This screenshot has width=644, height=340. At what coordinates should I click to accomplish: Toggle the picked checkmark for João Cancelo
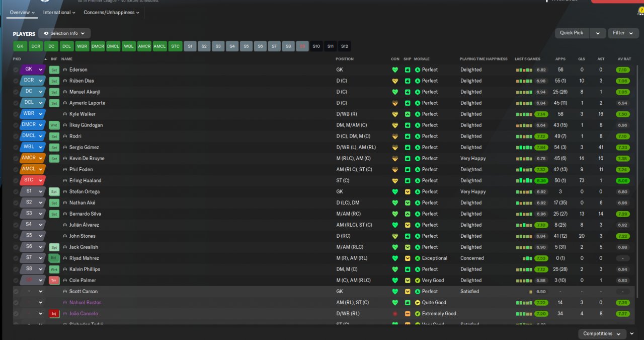coord(16,313)
